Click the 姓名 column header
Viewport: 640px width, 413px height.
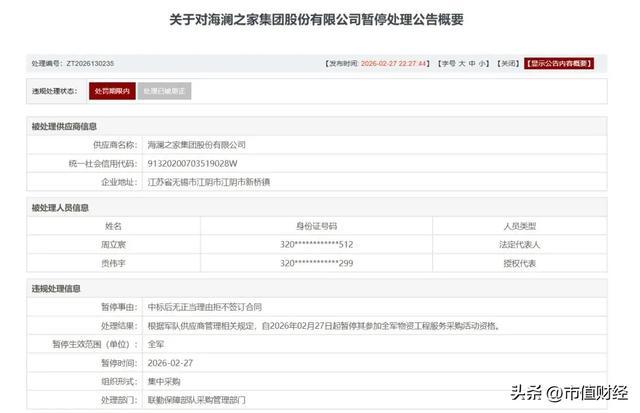pyautogui.click(x=113, y=226)
